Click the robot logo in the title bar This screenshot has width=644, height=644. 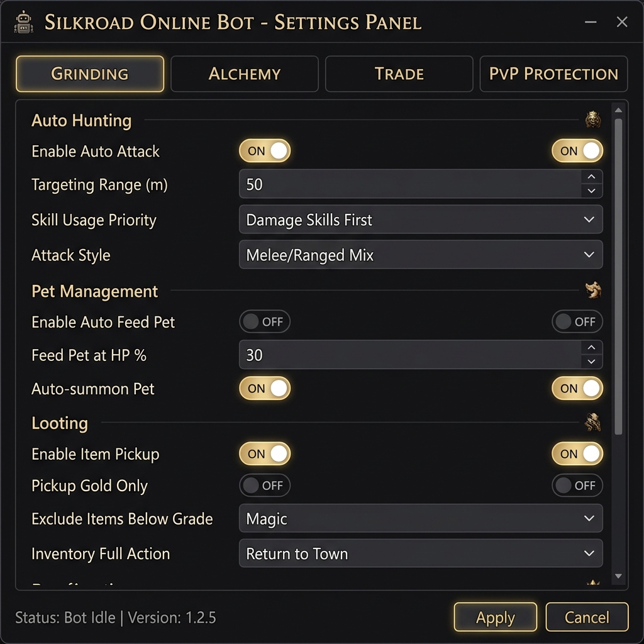tap(24, 23)
